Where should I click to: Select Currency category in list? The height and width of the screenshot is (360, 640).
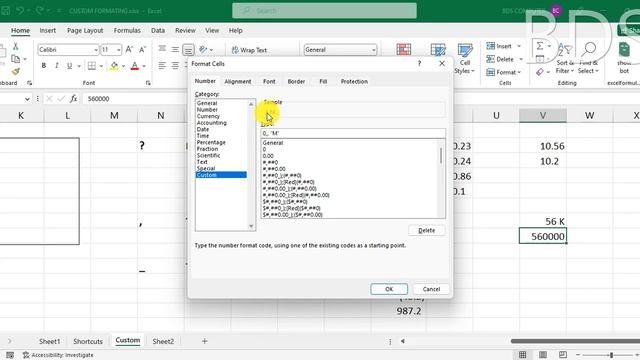pos(208,116)
